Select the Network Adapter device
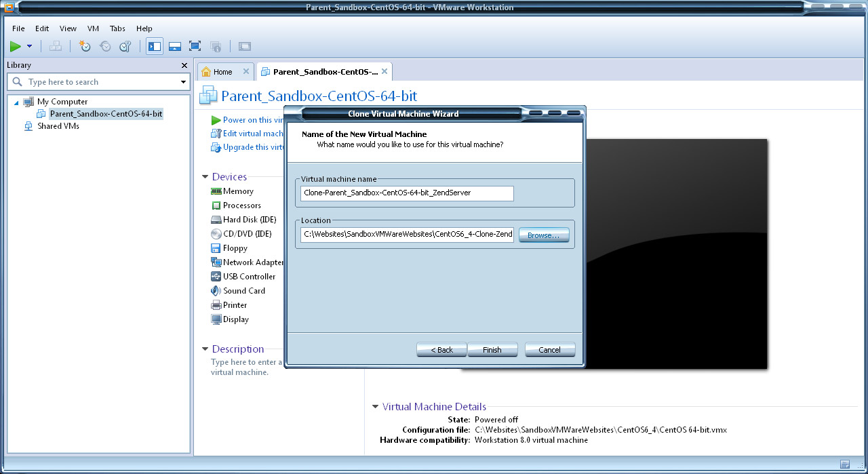 pos(247,262)
